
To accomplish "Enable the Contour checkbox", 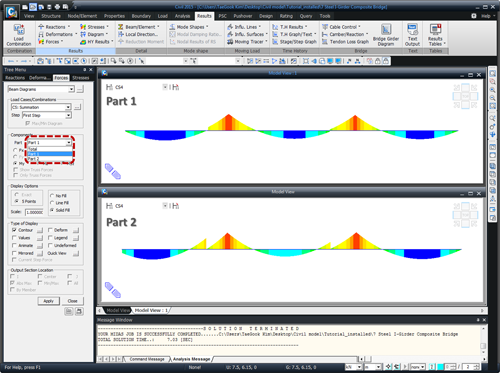I will pyautogui.click(x=14, y=230).
